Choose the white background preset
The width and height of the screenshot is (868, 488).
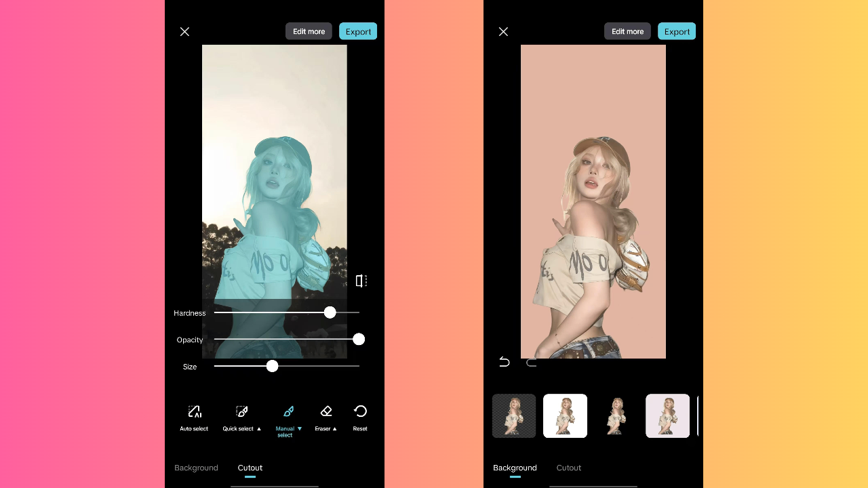pos(565,416)
